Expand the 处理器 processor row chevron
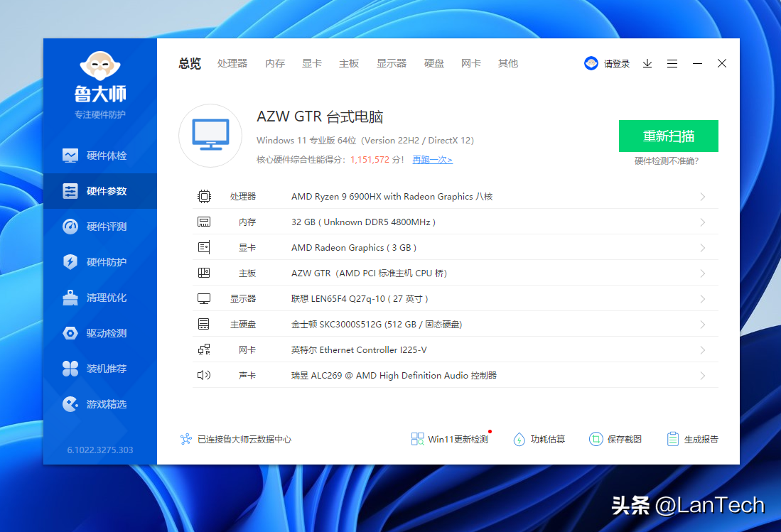 coord(702,197)
